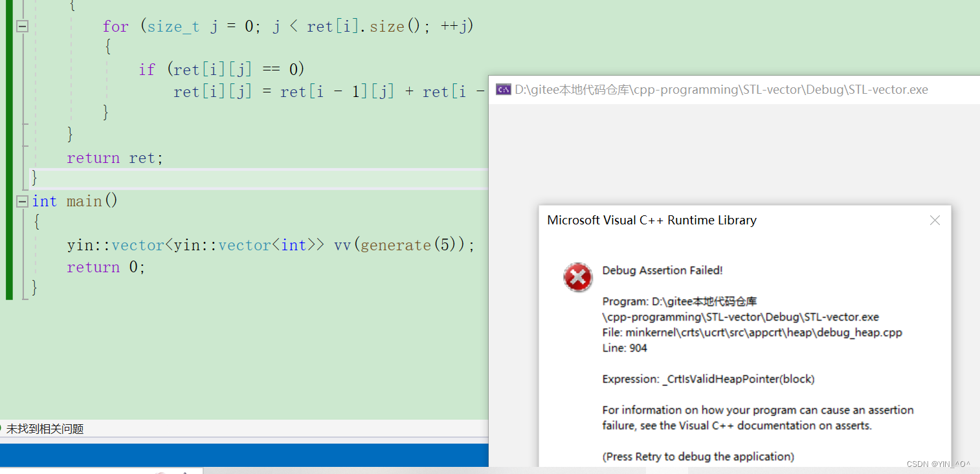Image resolution: width=980 pixels, height=474 pixels.
Task: Click the 'if (ret[i][j] == 0)' line
Action: click(221, 69)
